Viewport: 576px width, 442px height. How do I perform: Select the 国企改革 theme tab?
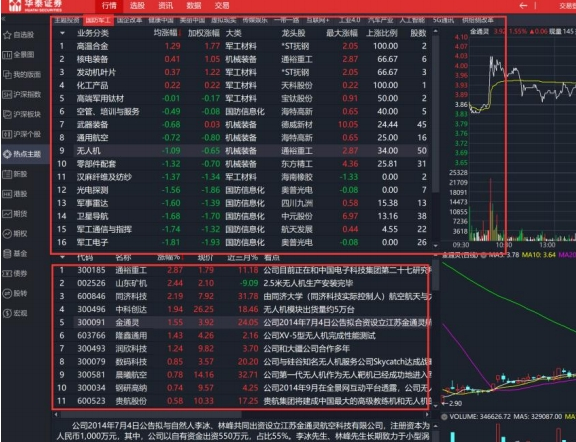pyautogui.click(x=129, y=20)
